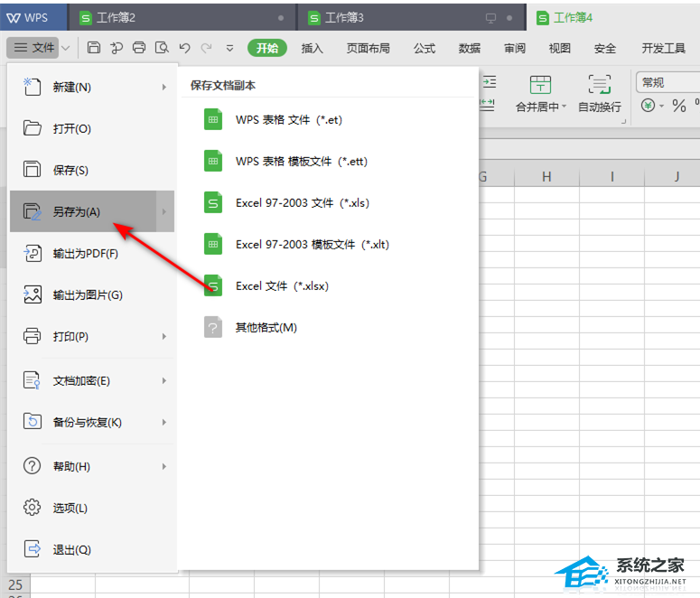Open the 合并居中 dropdown arrow

pos(564,107)
